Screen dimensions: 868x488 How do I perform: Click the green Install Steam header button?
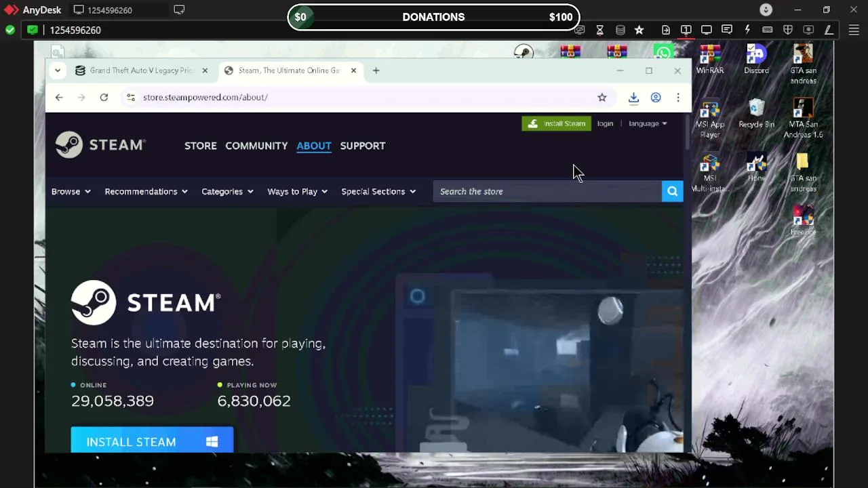[x=556, y=123]
